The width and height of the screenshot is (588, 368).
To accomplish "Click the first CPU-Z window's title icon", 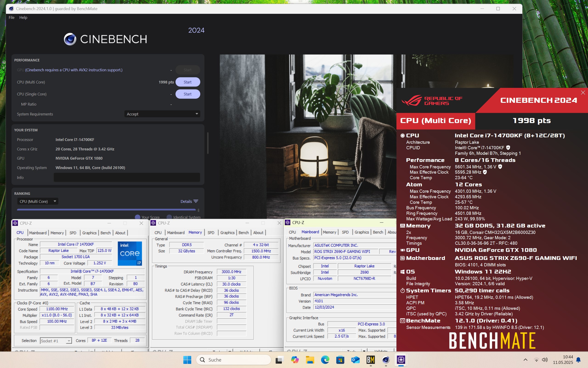I will [15, 223].
